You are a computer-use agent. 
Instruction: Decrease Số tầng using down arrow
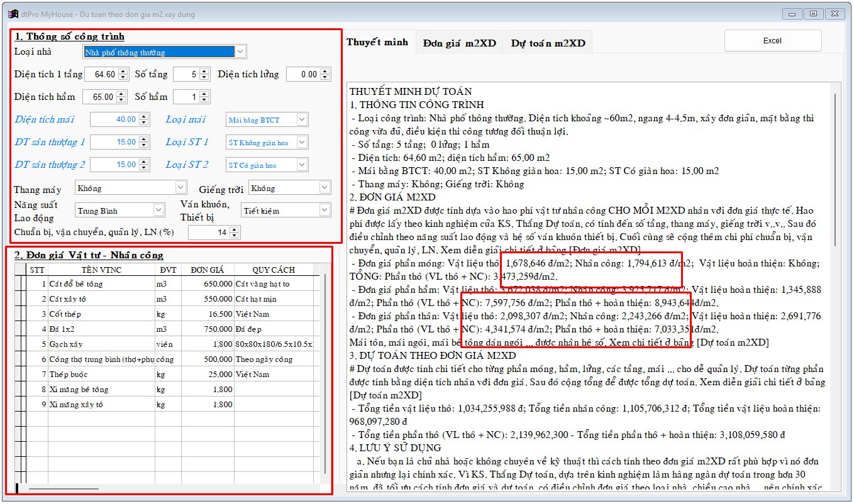[204, 77]
